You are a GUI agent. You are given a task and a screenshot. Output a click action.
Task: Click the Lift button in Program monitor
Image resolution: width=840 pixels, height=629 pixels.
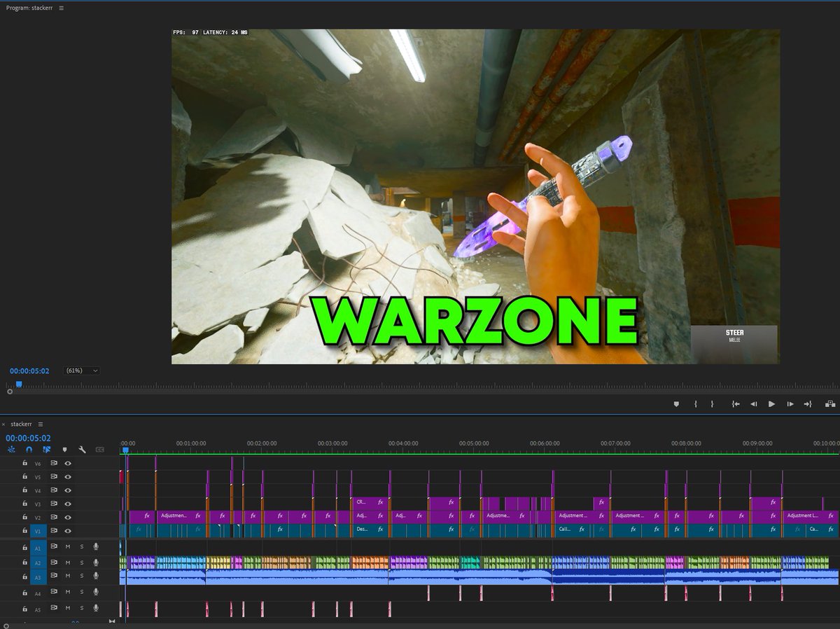pyautogui.click(x=830, y=404)
